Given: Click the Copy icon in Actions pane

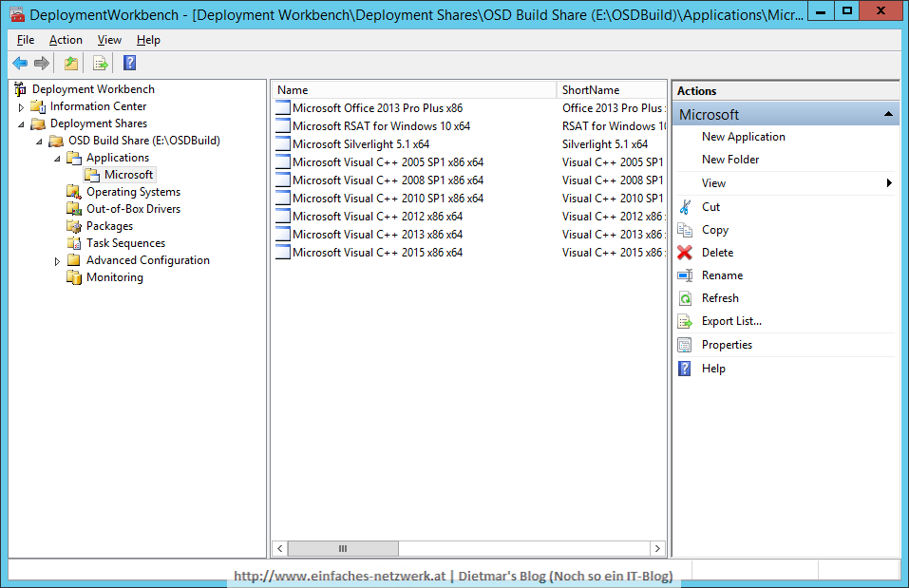Looking at the screenshot, I should click(685, 230).
